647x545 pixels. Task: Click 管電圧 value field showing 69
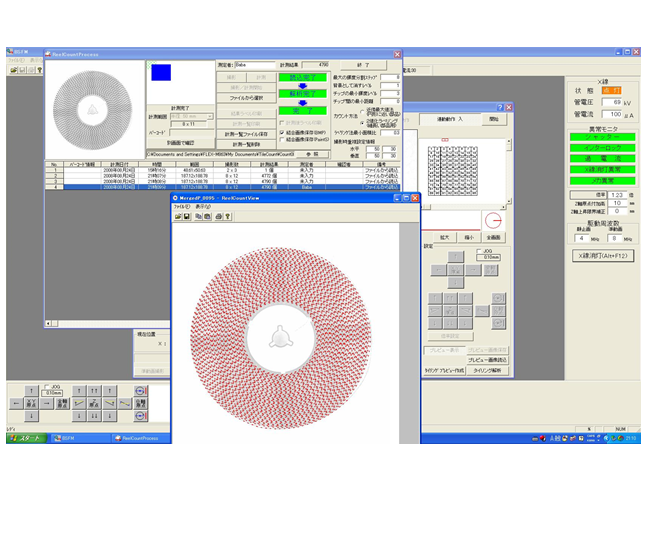612,102
